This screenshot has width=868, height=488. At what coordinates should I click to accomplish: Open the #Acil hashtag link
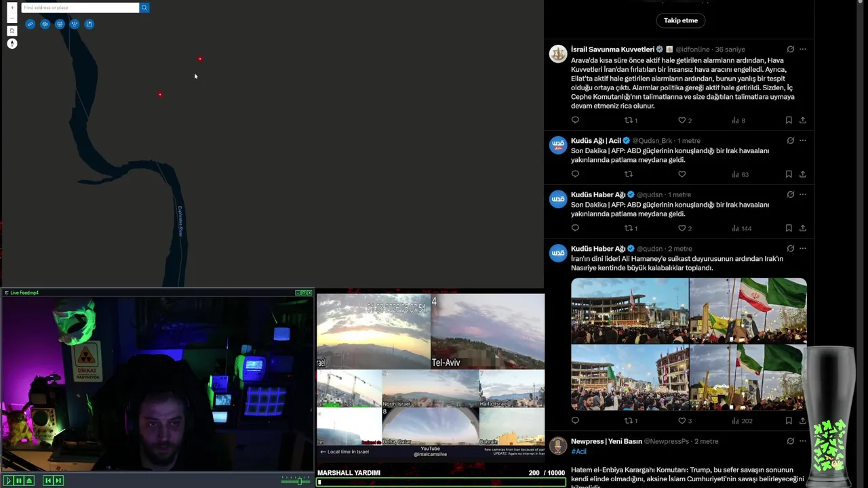coord(578,451)
